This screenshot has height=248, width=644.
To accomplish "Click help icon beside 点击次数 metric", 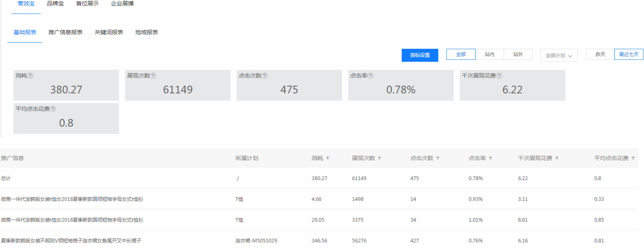I will [x=265, y=76].
